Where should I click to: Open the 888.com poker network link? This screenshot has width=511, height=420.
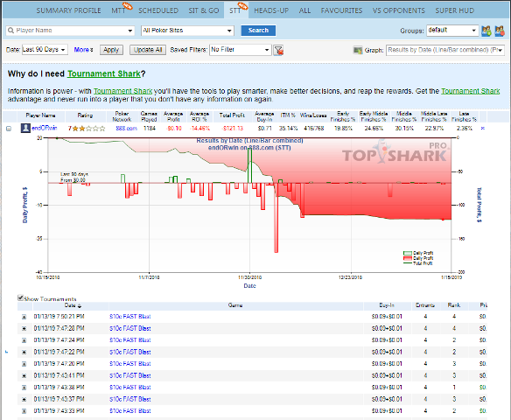click(x=127, y=128)
